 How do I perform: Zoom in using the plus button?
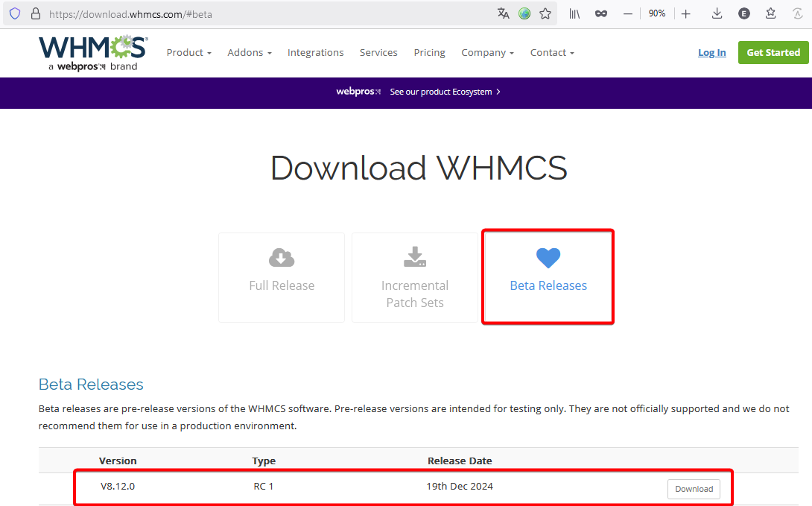[685, 14]
